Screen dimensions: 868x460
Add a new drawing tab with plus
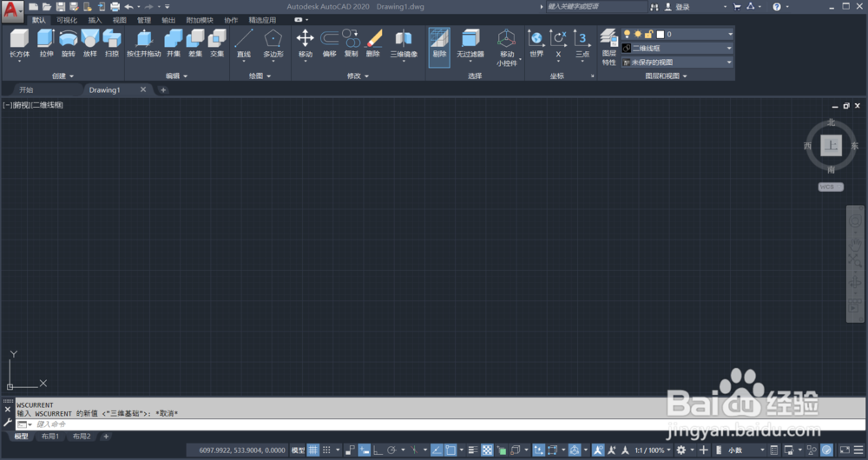tap(163, 89)
